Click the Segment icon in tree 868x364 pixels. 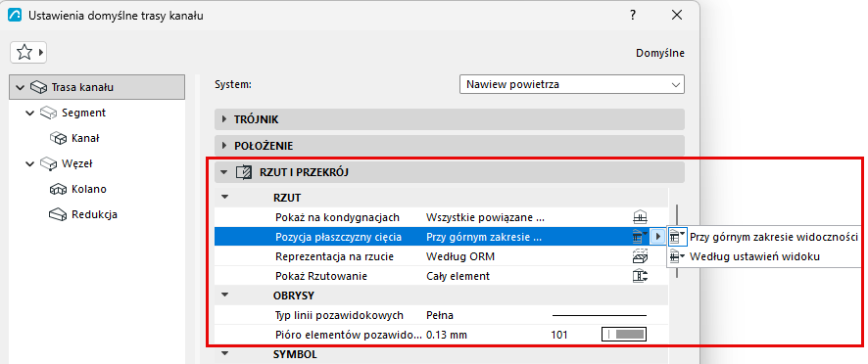coord(49,113)
